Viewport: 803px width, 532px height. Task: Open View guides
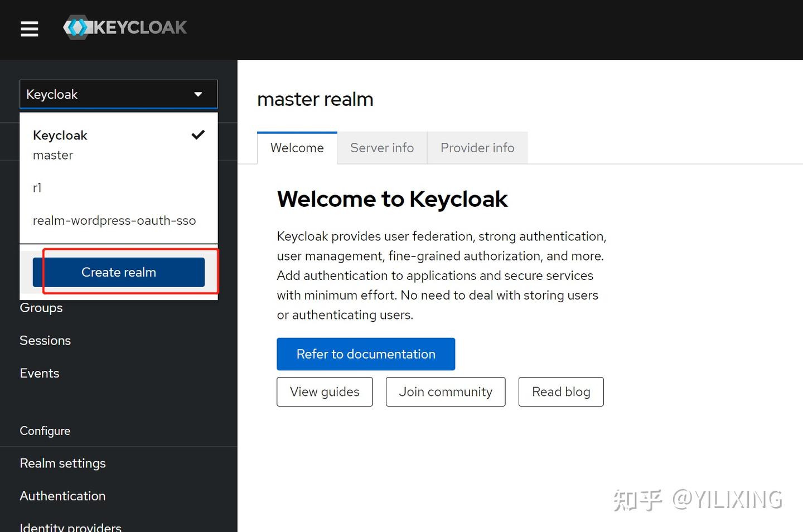[x=324, y=391]
